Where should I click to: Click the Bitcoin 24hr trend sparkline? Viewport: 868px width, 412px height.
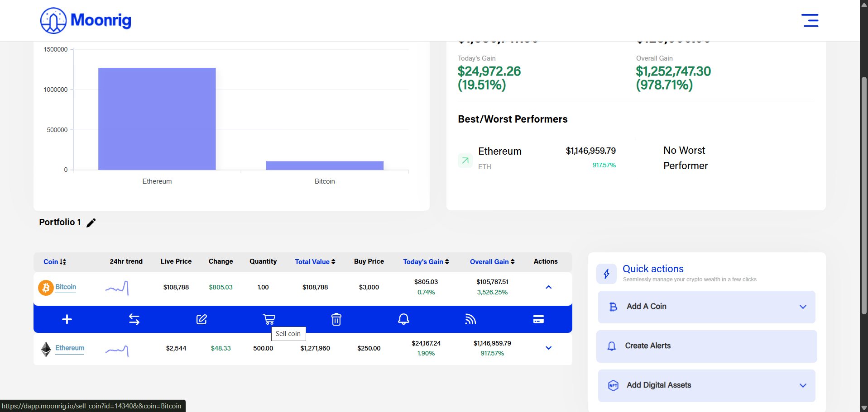[x=117, y=288]
